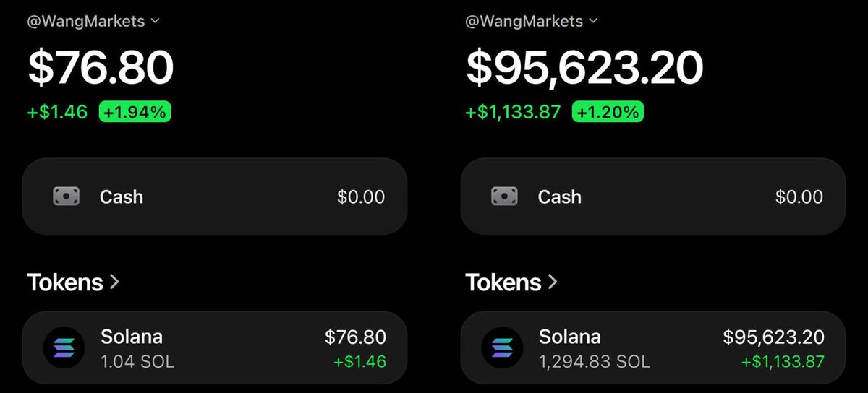Click the Solana logo icon in the right wallet
Screen dimensions: 868x393
(502, 348)
